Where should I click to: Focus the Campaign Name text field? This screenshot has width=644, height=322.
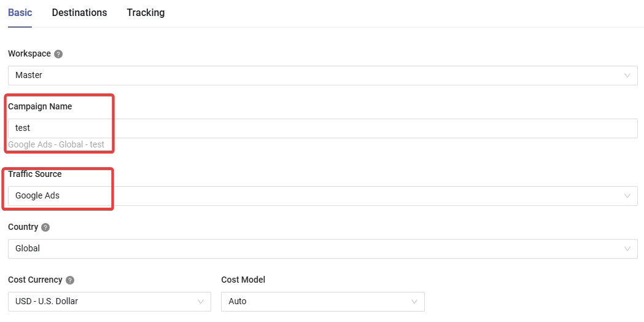coord(323,128)
